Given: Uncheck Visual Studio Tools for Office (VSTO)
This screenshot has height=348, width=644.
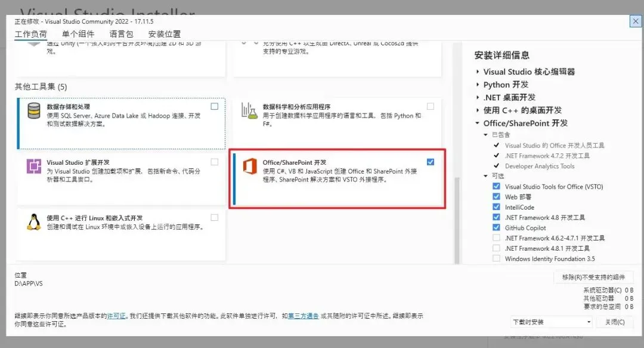Looking at the screenshot, I should [497, 186].
